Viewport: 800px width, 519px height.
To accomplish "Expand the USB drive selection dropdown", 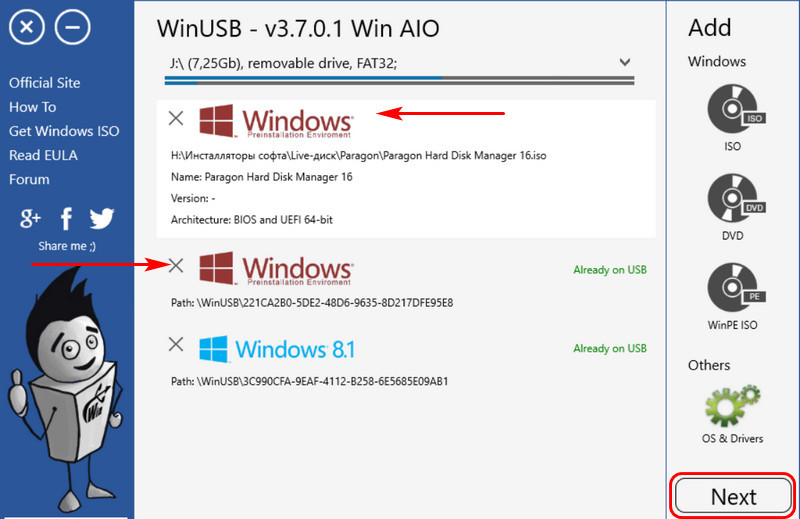I will click(x=624, y=62).
